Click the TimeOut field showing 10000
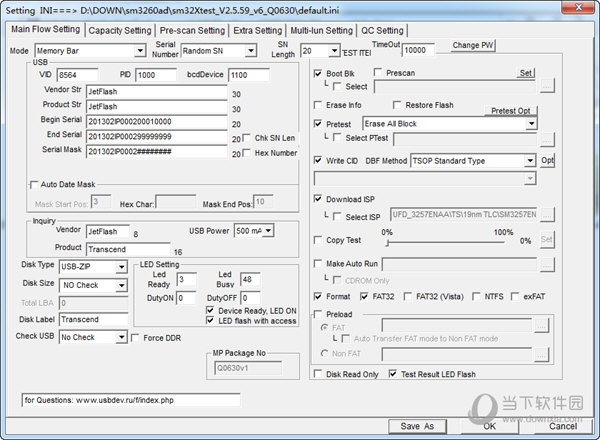 (x=419, y=50)
